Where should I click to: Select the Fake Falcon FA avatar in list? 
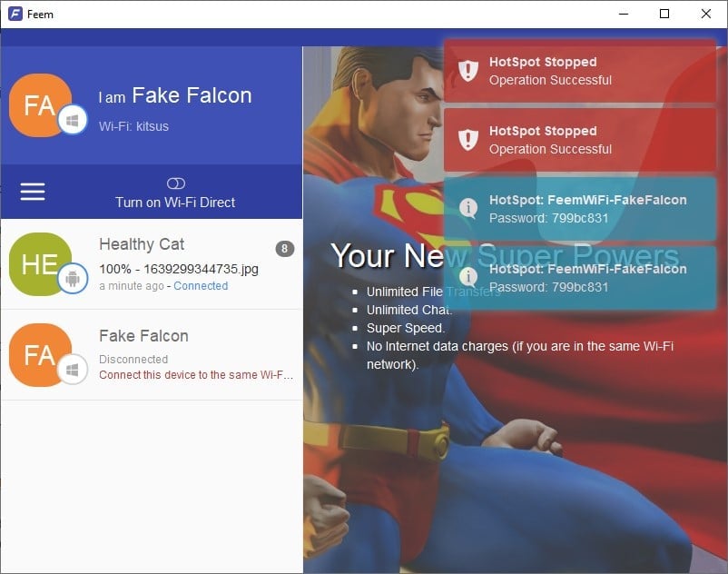38,354
